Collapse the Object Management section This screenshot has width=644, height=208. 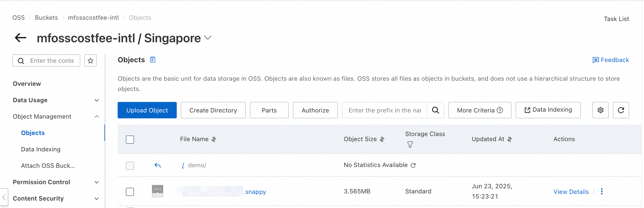(97, 117)
